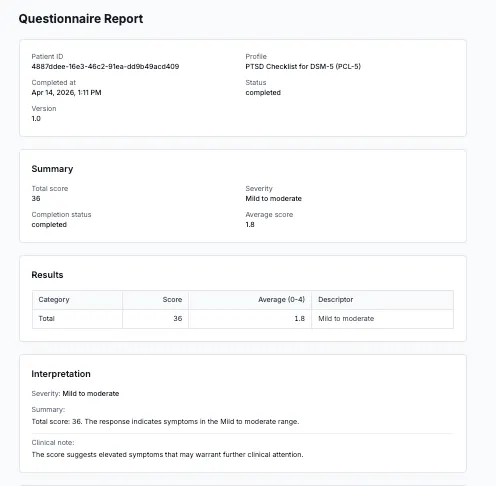
Task: Click the Questionnaire Report heading
Action: pyautogui.click(x=81, y=19)
